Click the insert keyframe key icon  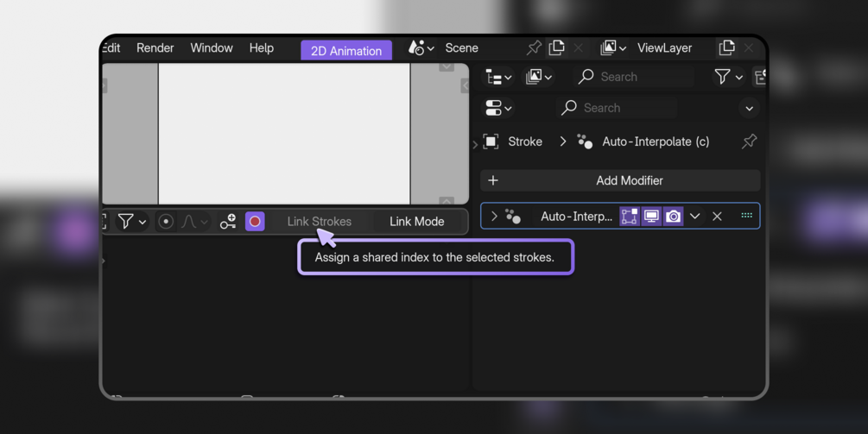point(228,222)
